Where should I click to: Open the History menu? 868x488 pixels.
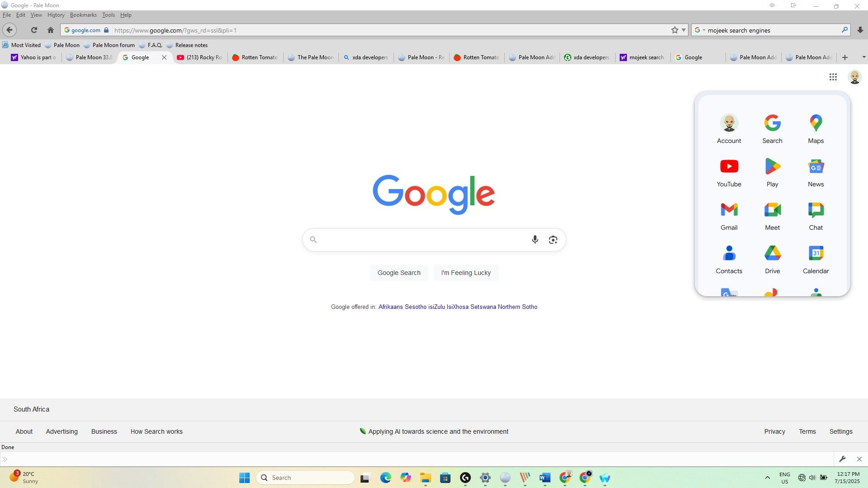click(x=56, y=15)
